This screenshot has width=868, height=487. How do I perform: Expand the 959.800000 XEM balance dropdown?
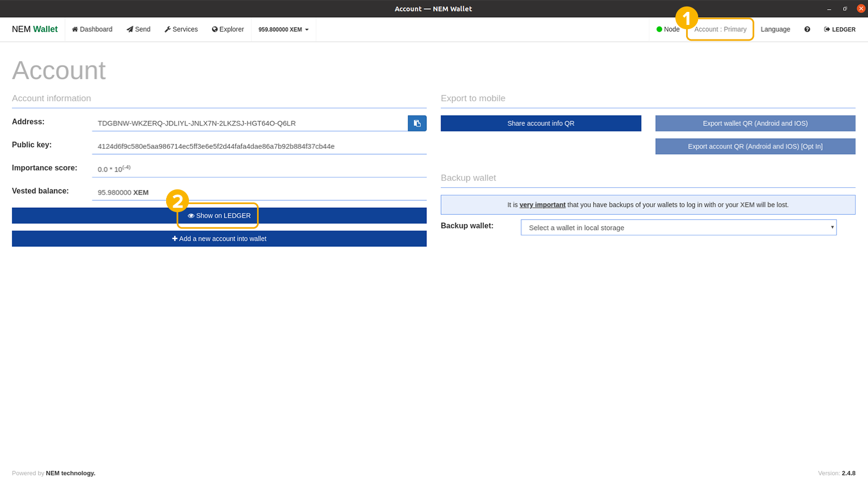tap(284, 29)
